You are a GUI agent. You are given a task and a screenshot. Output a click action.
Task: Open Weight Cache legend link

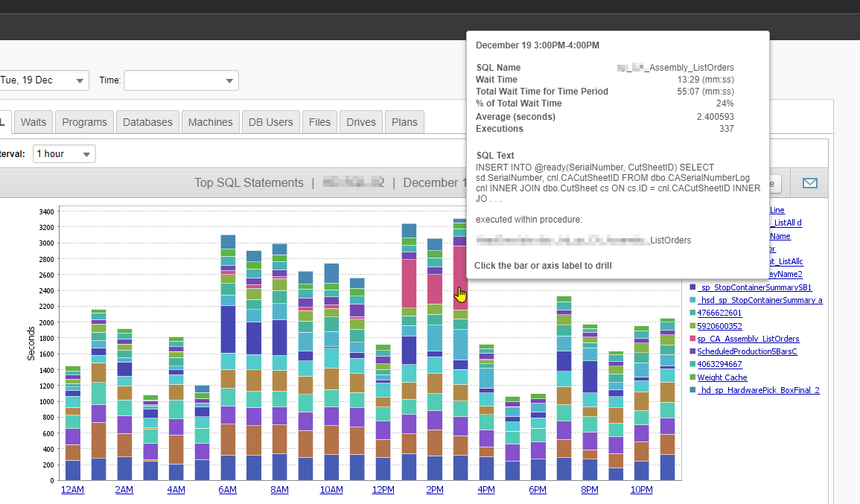pyautogui.click(x=722, y=377)
